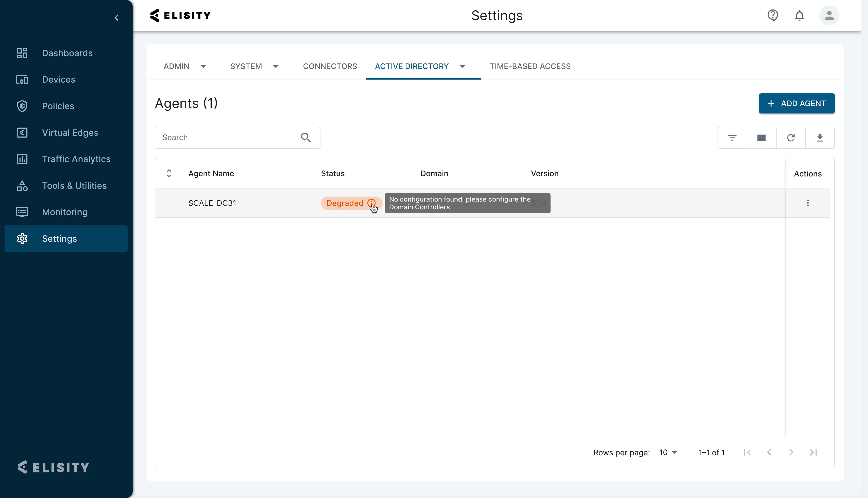Expand the SYSTEM tab dropdown arrow
Image resolution: width=868 pixels, height=498 pixels.
(x=276, y=67)
